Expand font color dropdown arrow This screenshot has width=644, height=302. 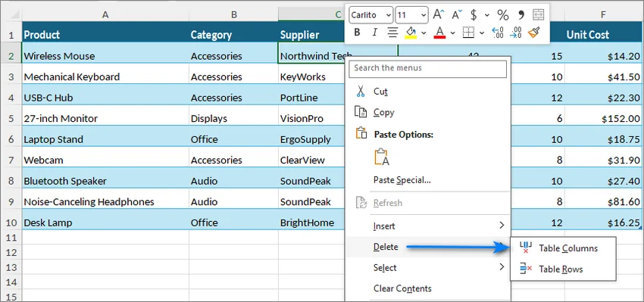[453, 33]
